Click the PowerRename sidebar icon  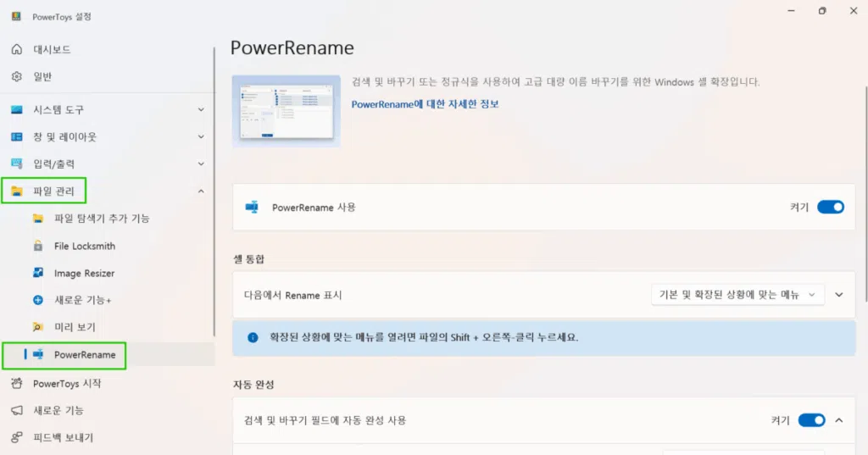[37, 354]
